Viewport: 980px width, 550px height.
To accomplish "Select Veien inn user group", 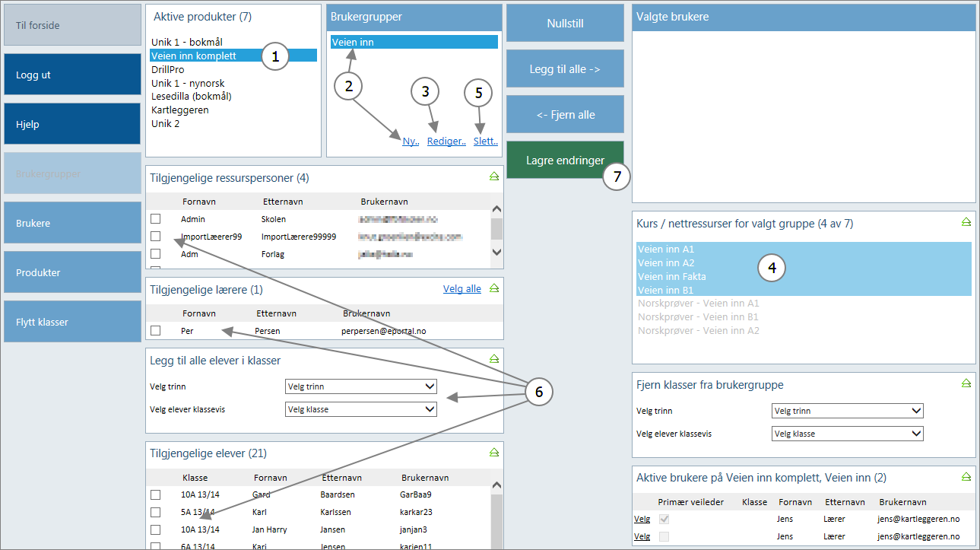I will [414, 43].
